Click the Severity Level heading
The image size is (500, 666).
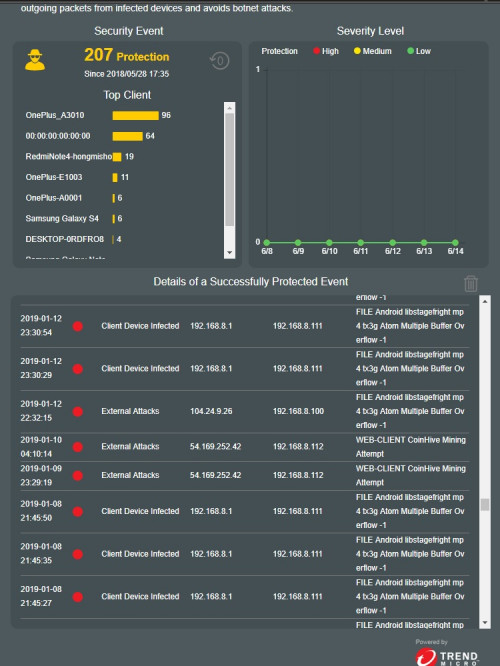click(x=370, y=31)
